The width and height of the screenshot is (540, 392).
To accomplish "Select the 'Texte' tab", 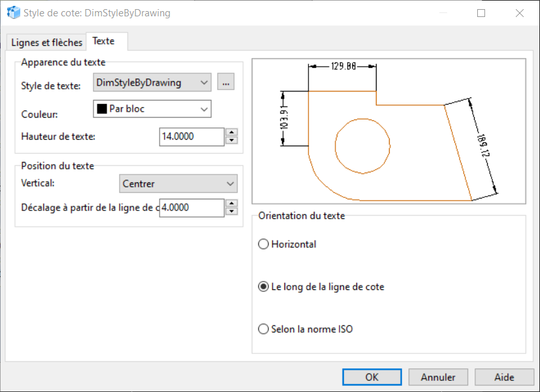I will [x=104, y=41].
